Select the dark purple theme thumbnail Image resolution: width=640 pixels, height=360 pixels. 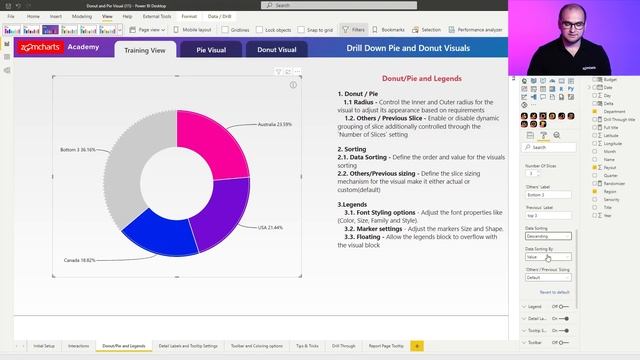[x=50, y=30]
